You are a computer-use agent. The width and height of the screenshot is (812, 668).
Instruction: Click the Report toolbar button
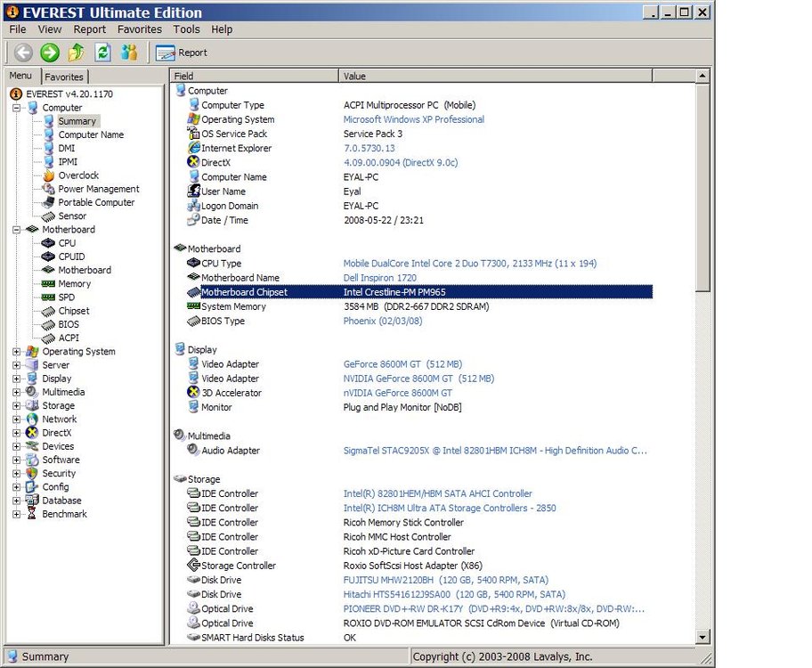point(182,53)
